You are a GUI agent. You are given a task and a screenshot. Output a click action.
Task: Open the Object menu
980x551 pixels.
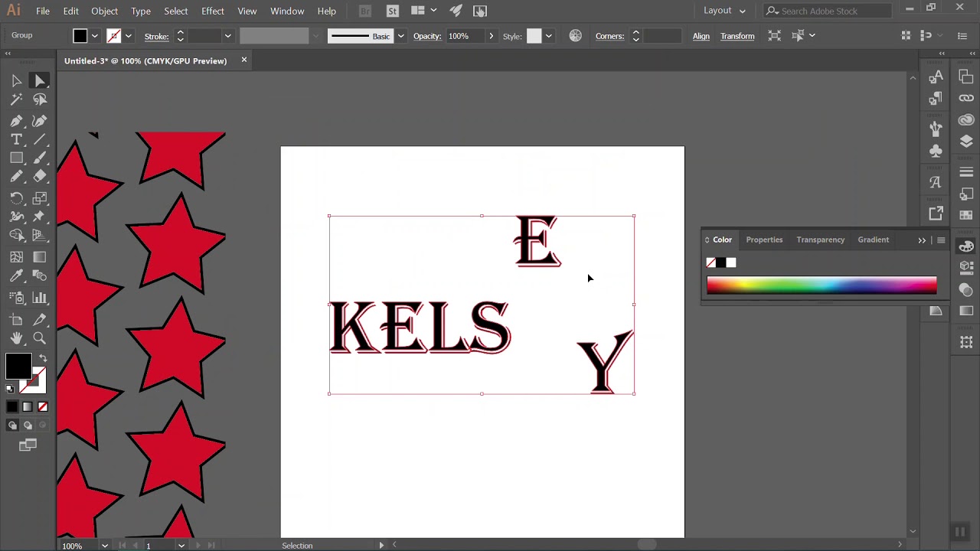[x=104, y=11]
